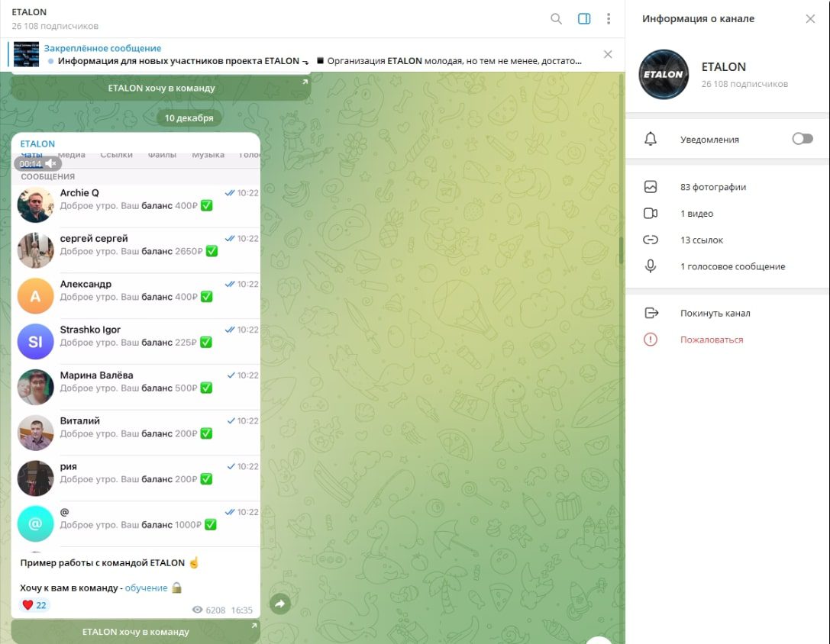Click the bottom ETALON хочу в команду button
Screen dimensions: 830x644
pyautogui.click(x=135, y=631)
